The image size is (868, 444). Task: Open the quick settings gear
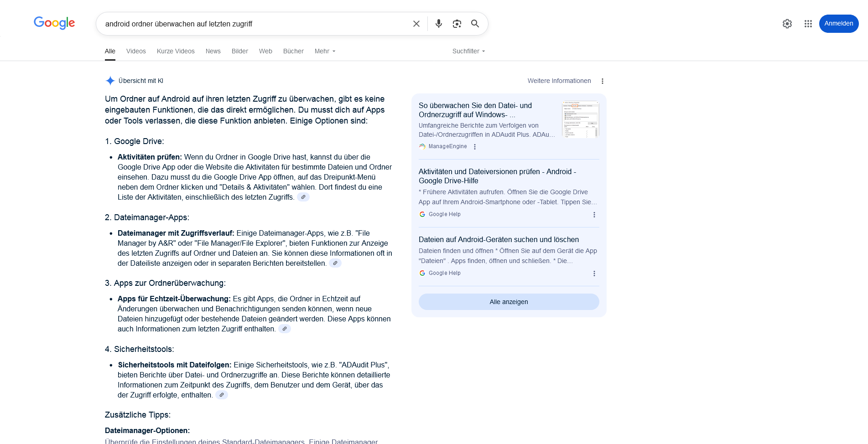point(787,23)
